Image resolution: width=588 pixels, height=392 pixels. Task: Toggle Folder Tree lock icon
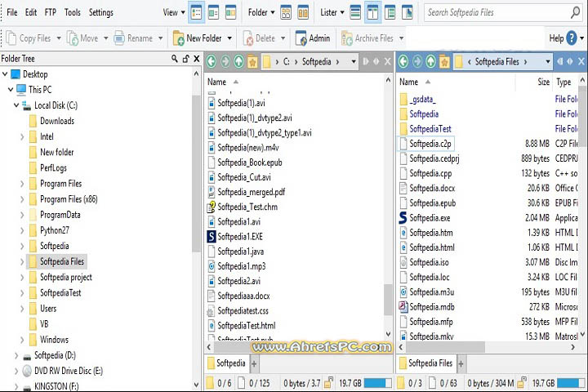pyautogui.click(x=185, y=59)
